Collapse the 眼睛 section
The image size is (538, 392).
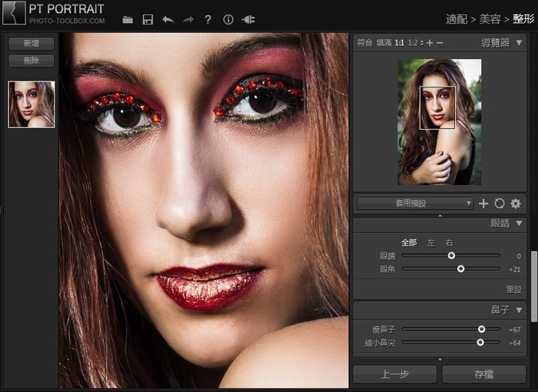(519, 224)
